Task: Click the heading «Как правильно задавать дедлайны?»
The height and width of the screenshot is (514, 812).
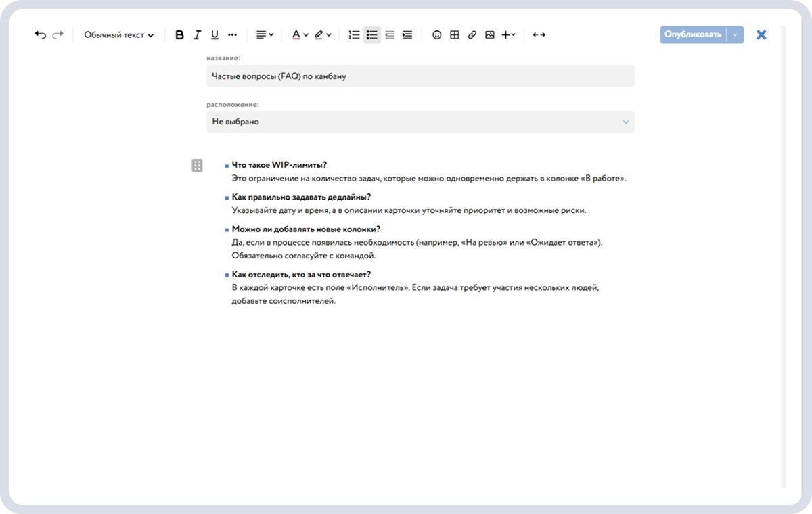Action: [301, 197]
